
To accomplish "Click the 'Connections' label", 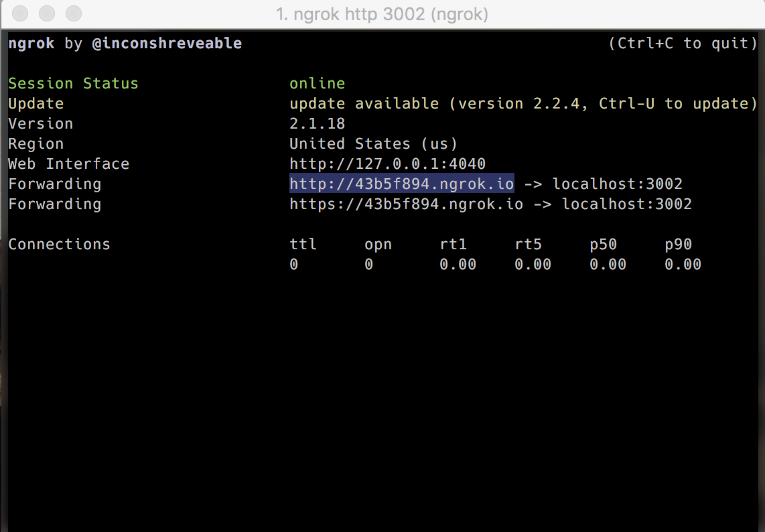I will [x=59, y=244].
